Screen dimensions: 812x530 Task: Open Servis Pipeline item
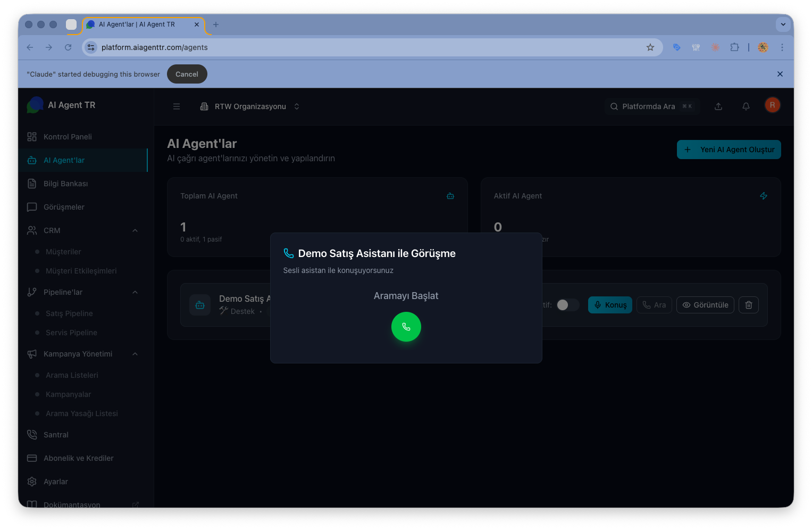(71, 333)
